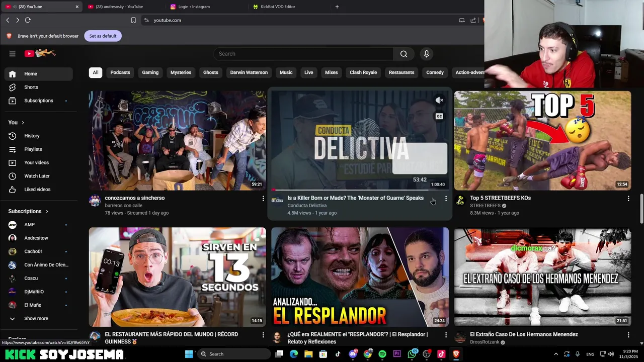644x362 pixels.
Task: Open History in sidebar
Action: [39, 136]
